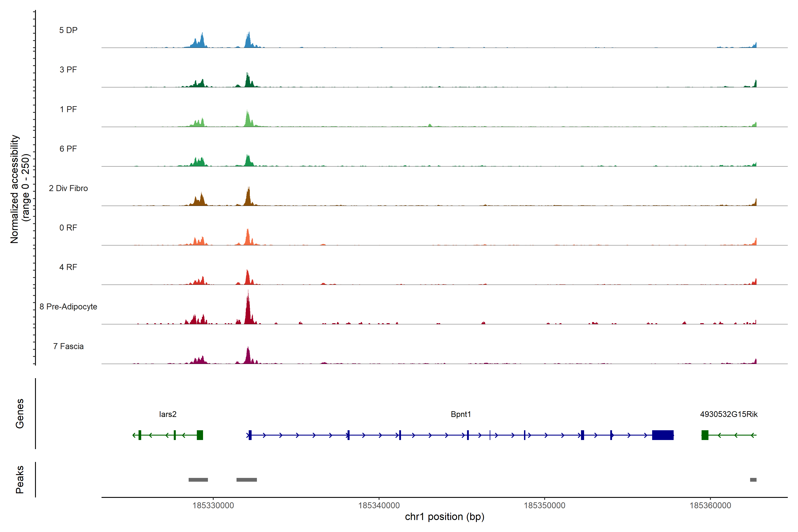
Task: Click the tall Pre-Adipocyte dark red peak
Action: [x=248, y=311]
